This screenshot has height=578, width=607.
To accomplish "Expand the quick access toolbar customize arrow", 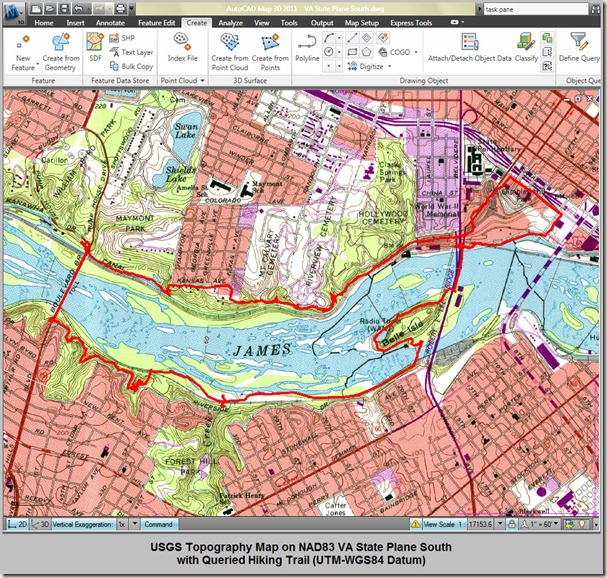I will (132, 8).
